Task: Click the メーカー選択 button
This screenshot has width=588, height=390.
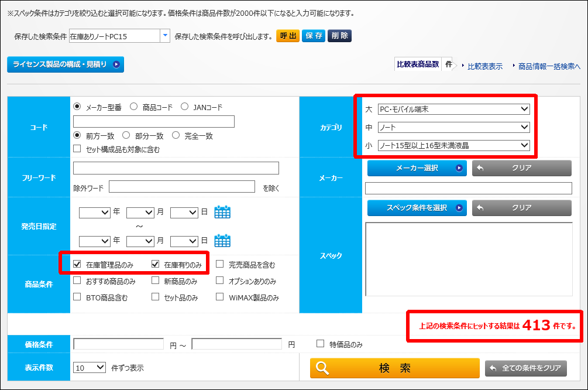Action: coord(417,168)
